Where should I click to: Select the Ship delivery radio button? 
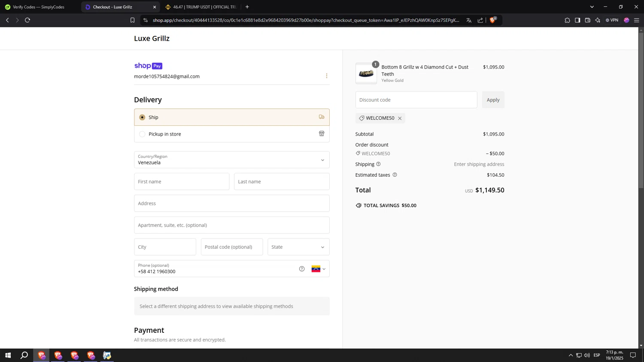pos(142,117)
